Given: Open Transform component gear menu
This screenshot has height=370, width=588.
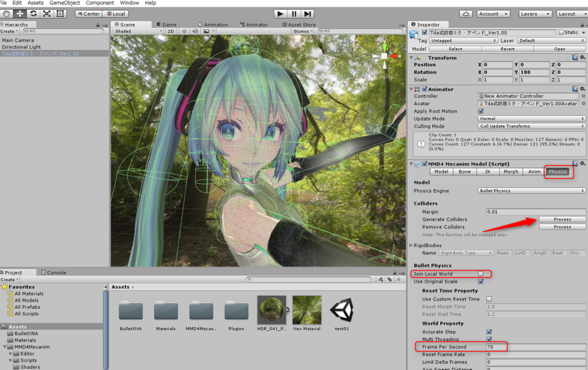Looking at the screenshot, I should (x=583, y=58).
